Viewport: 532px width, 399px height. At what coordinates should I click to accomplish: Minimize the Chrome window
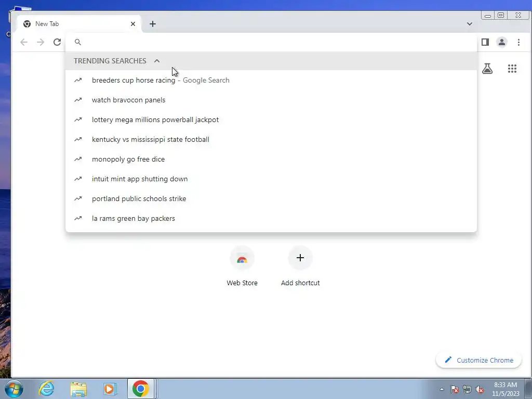[x=487, y=15]
